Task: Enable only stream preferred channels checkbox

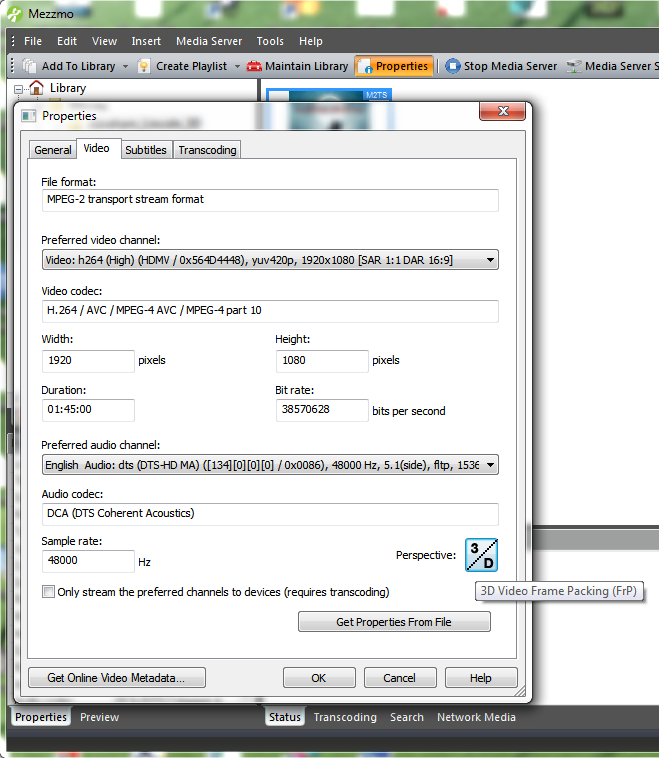Action: point(48,592)
